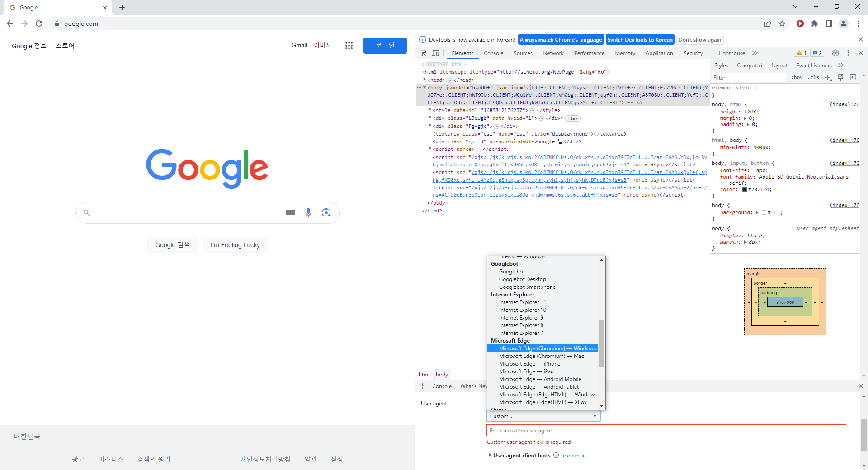Click the inspect element picker icon
868x470 pixels.
[423, 53]
